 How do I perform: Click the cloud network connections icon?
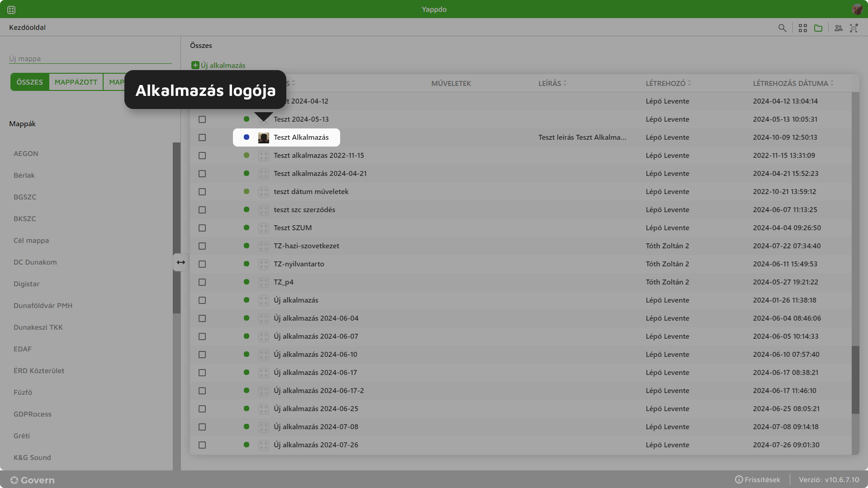tap(854, 28)
